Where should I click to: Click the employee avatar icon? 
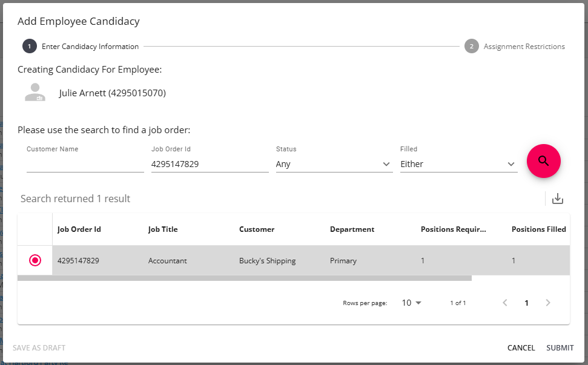(35, 93)
